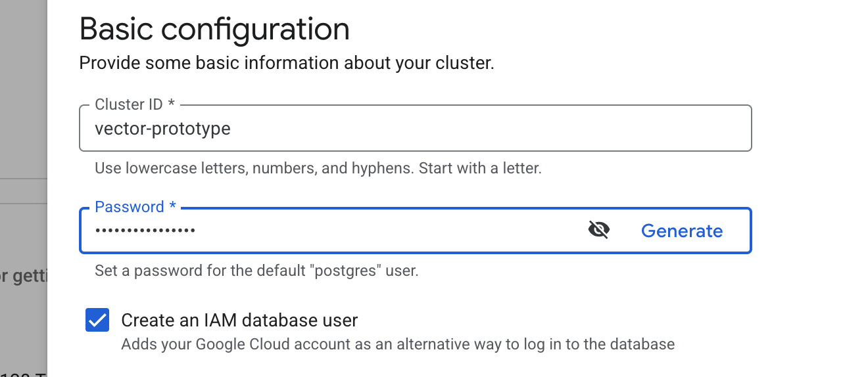The height and width of the screenshot is (377, 868).
Task: Click the lowercase letters hint under Cluster ID
Action: tap(318, 168)
